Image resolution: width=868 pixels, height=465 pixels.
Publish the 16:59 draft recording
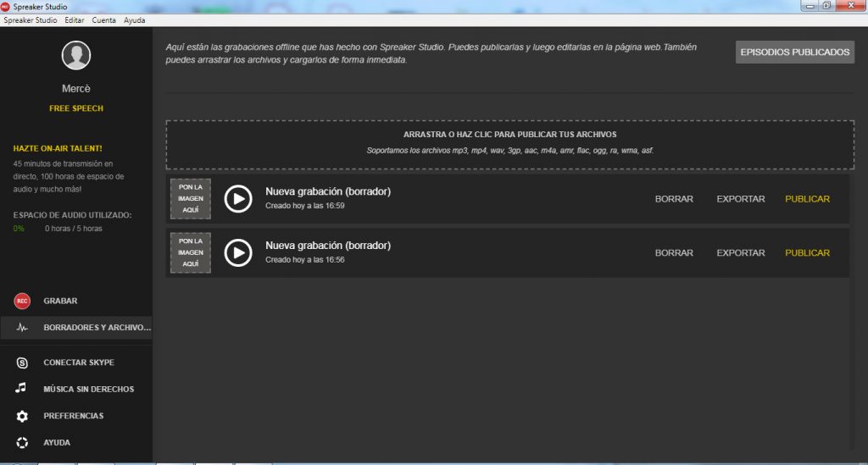coord(807,199)
